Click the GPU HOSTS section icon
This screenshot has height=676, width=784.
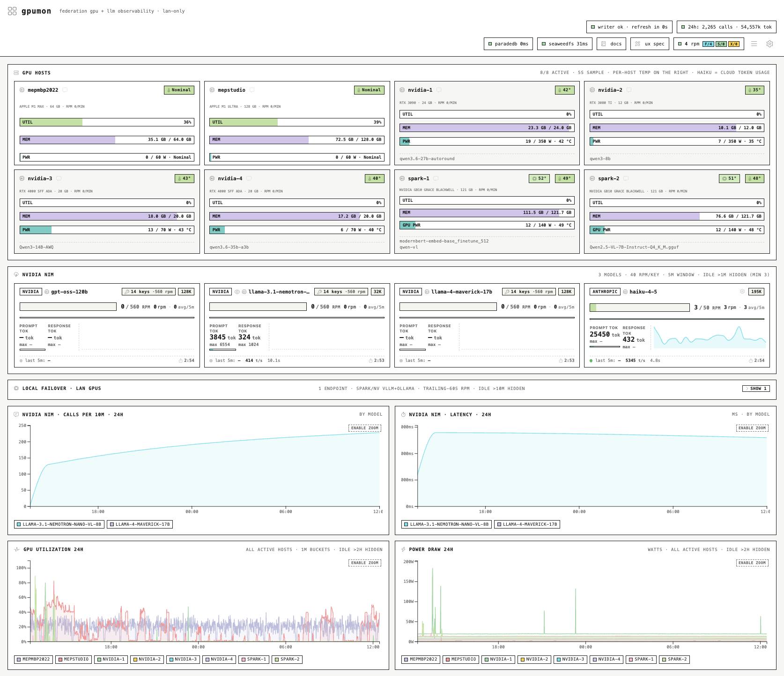[16, 73]
